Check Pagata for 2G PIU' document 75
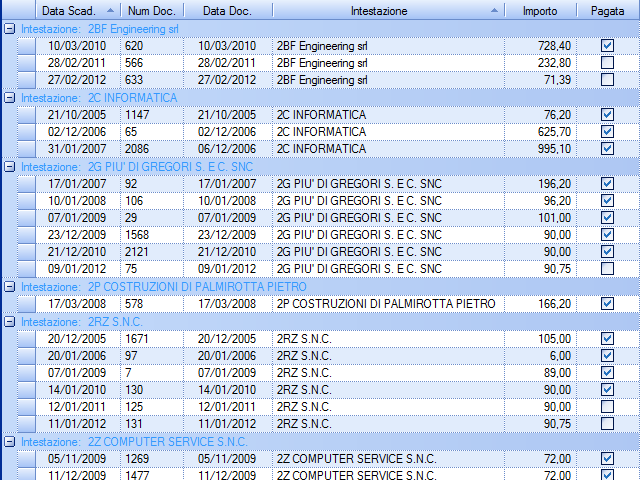The height and width of the screenshot is (480, 640). [x=607, y=269]
